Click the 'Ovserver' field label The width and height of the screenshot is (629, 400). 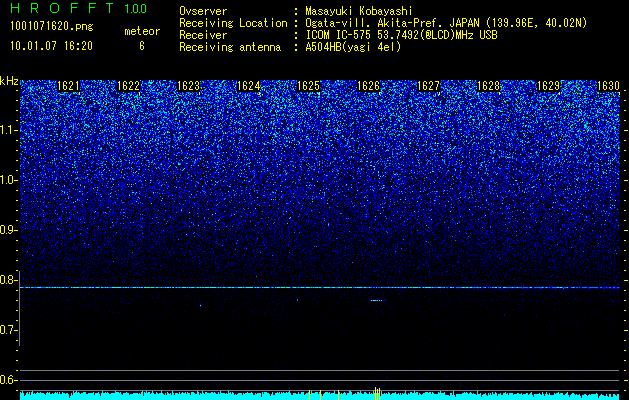(x=203, y=11)
